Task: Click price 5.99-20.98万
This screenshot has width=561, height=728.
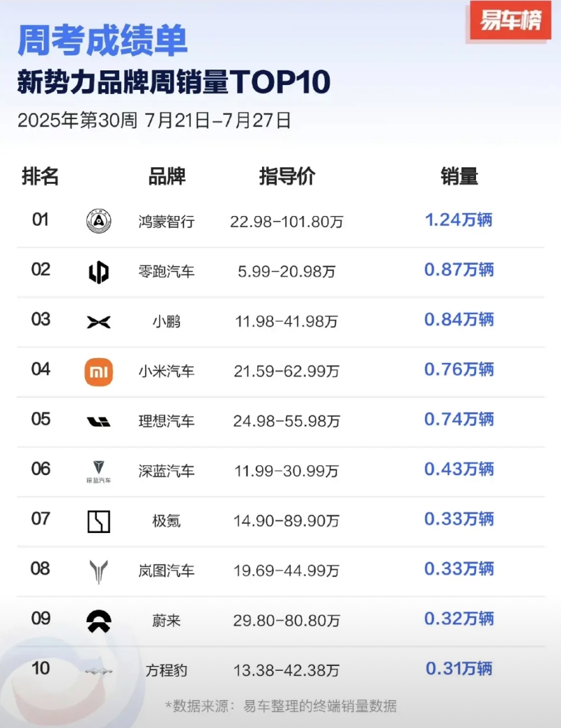Action: (x=286, y=271)
